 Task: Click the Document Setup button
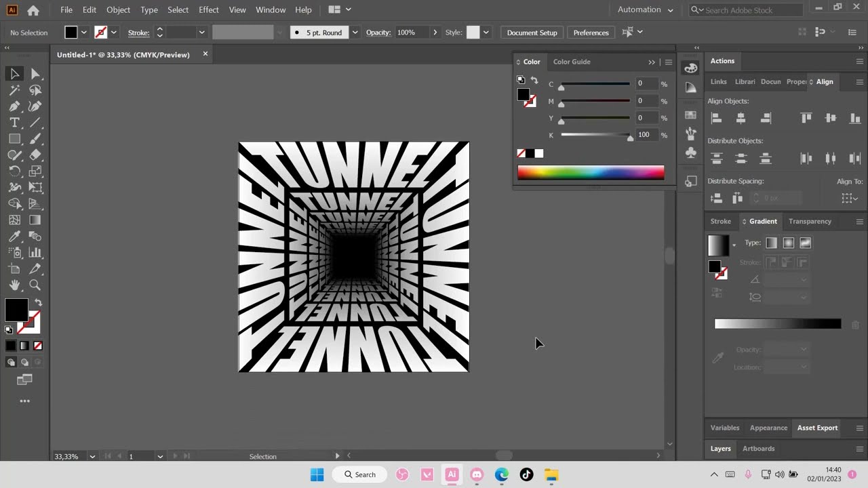point(532,33)
